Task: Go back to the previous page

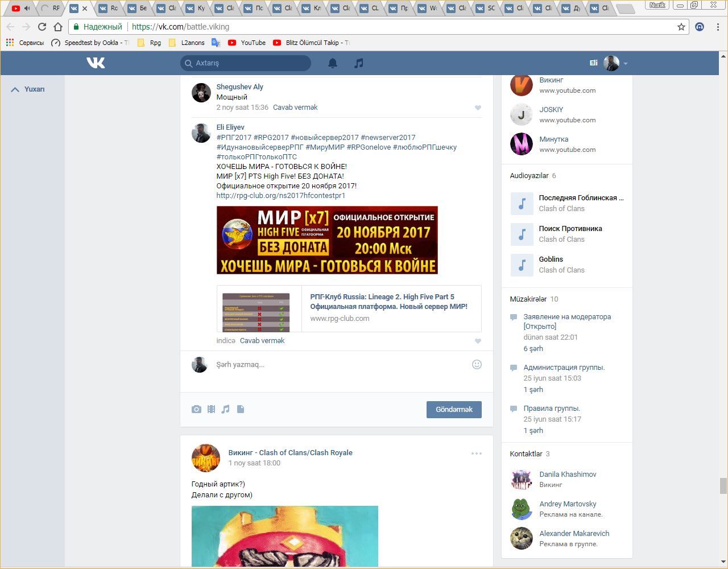Action: pyautogui.click(x=10, y=27)
